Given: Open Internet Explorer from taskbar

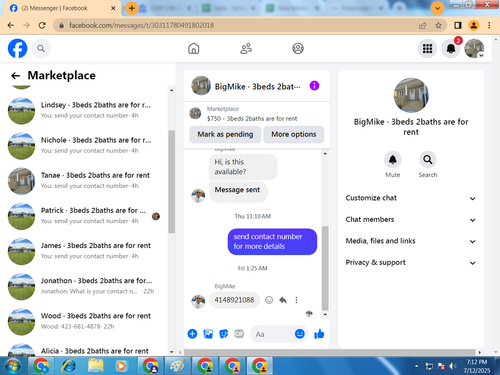Looking at the screenshot, I should coord(68,366).
